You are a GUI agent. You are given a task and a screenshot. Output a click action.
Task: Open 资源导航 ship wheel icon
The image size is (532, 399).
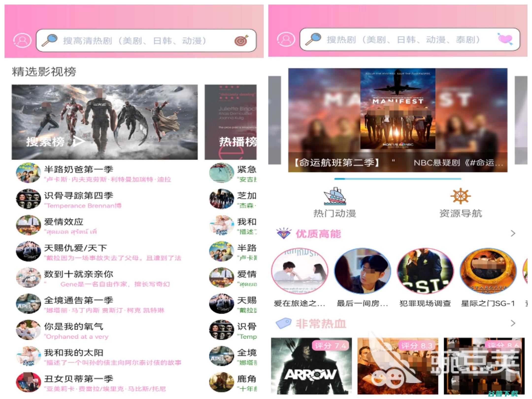pos(461,196)
